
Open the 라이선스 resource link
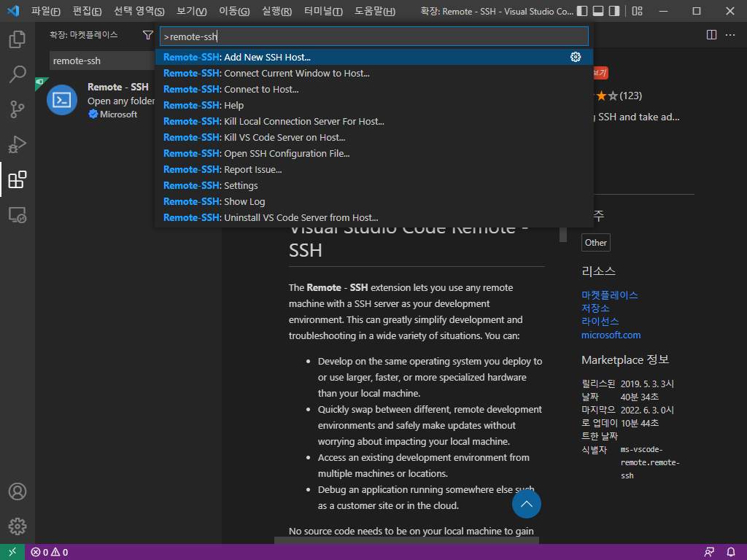tap(600, 322)
